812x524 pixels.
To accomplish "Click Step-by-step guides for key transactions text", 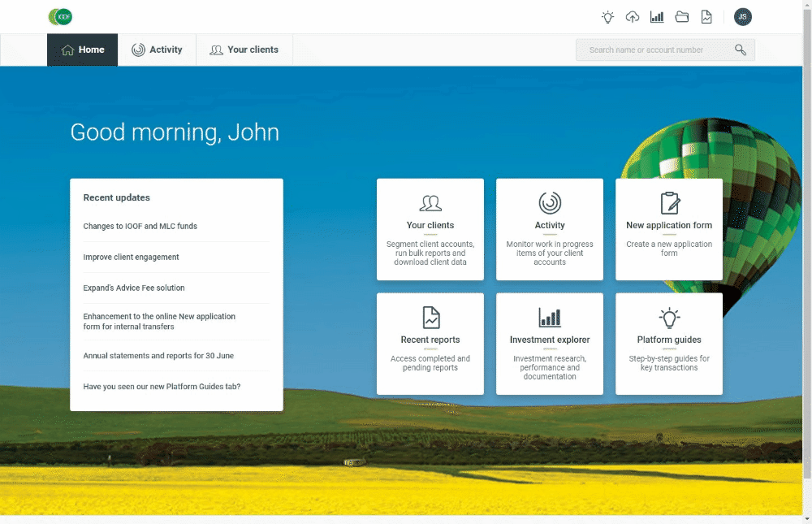I will 669,363.
